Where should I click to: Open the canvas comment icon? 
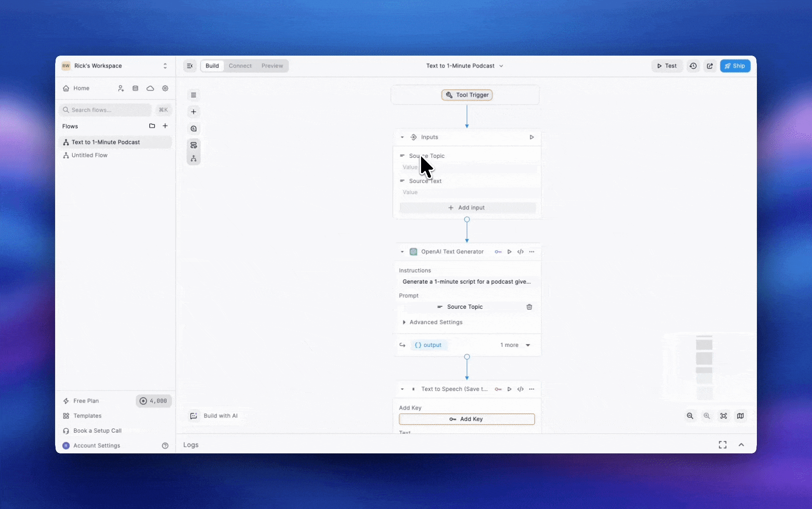coord(194,129)
